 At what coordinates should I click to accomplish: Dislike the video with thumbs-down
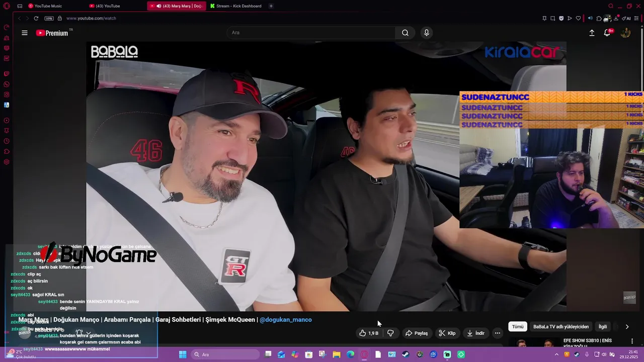pyautogui.click(x=390, y=333)
